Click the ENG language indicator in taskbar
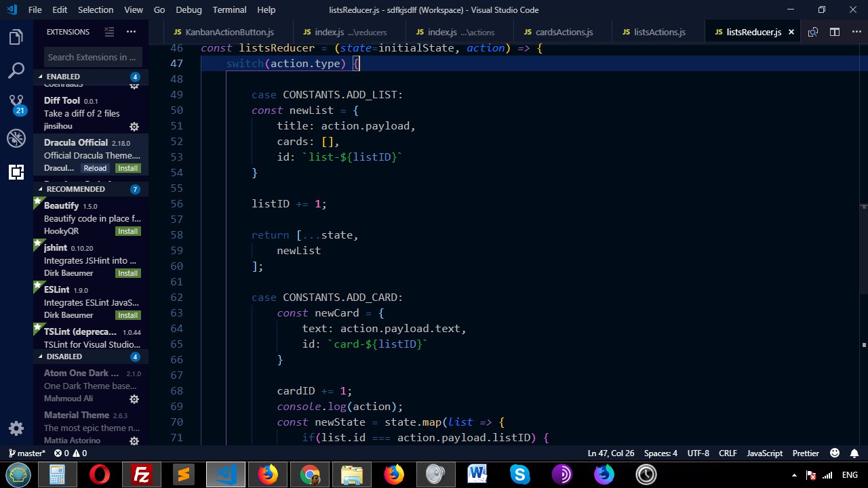This screenshot has width=868, height=488. click(850, 475)
